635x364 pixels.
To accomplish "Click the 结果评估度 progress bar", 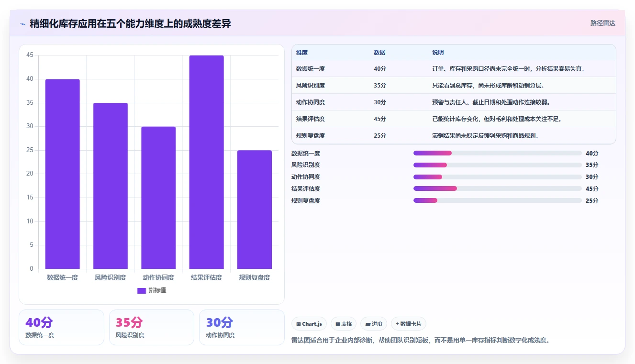I will 498,189.
